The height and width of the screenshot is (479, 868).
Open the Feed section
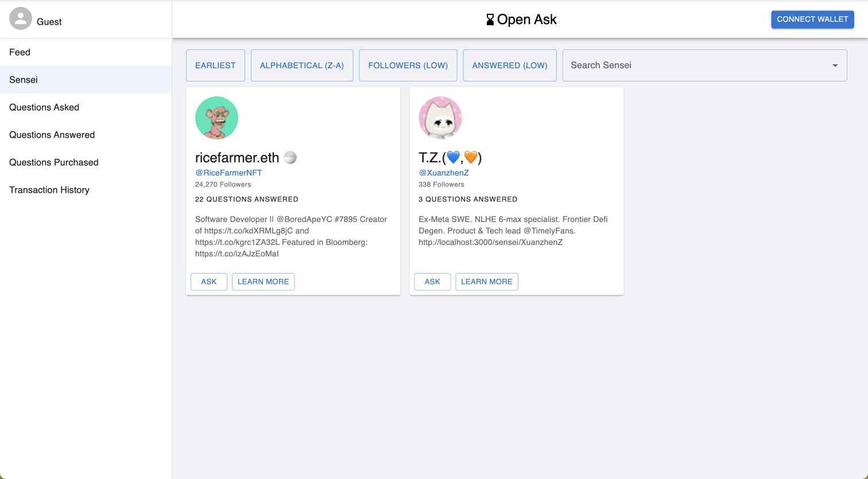coord(20,52)
